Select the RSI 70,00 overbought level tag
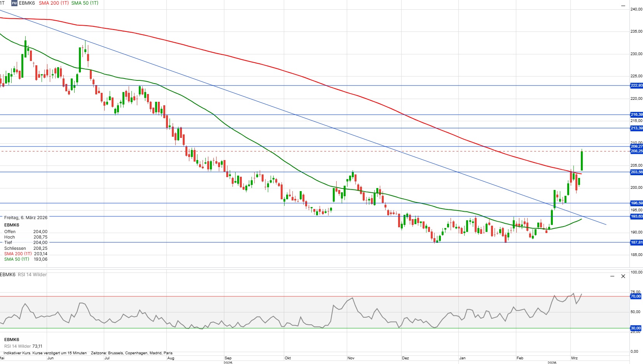 point(636,296)
